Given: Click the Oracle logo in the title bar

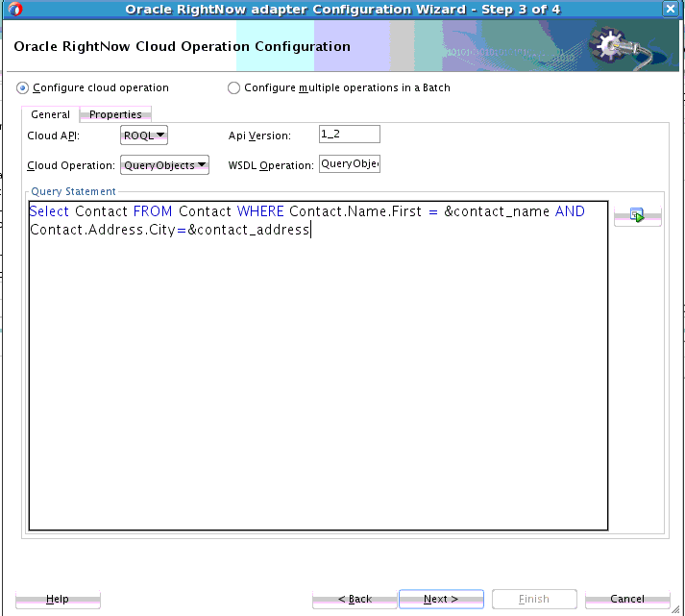Looking at the screenshot, I should (15, 10).
